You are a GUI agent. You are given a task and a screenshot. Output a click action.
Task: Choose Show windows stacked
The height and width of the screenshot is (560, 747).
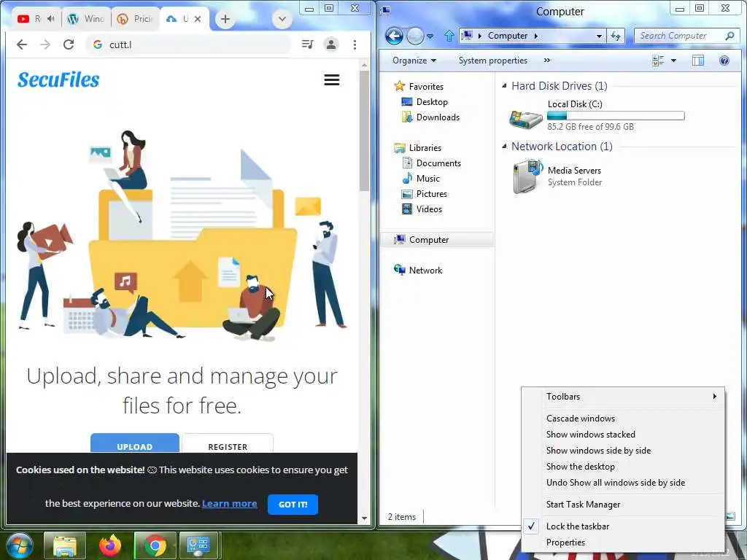[623, 435]
